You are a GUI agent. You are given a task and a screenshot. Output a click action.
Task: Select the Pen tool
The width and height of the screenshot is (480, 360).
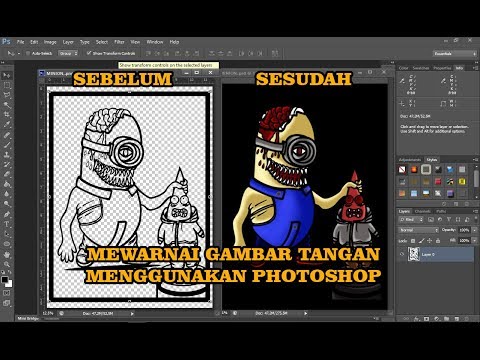pyautogui.click(x=6, y=214)
